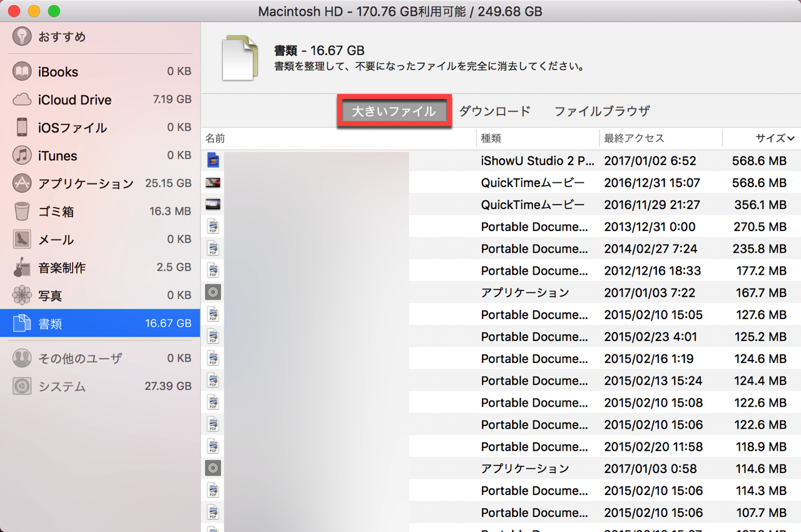The height and width of the screenshot is (532, 801).
Task: Select the row accessed 2013/12/31 0:00
Action: pos(501,227)
